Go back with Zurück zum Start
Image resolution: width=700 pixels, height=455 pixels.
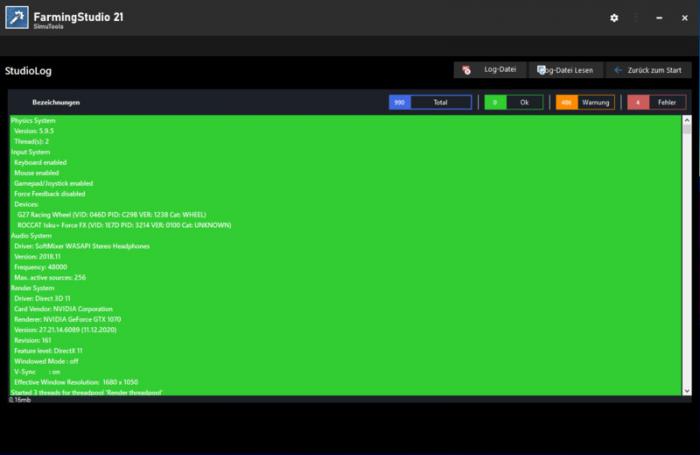(x=647, y=70)
